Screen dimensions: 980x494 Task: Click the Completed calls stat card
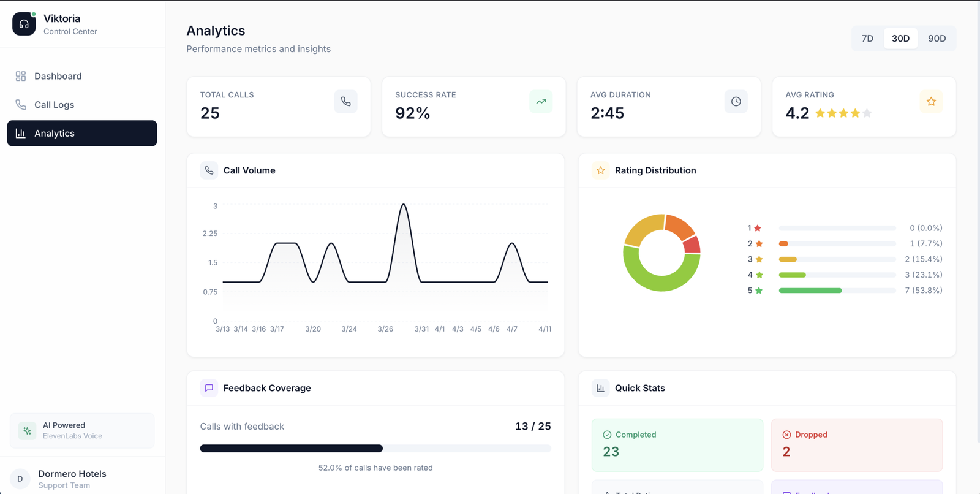click(677, 445)
